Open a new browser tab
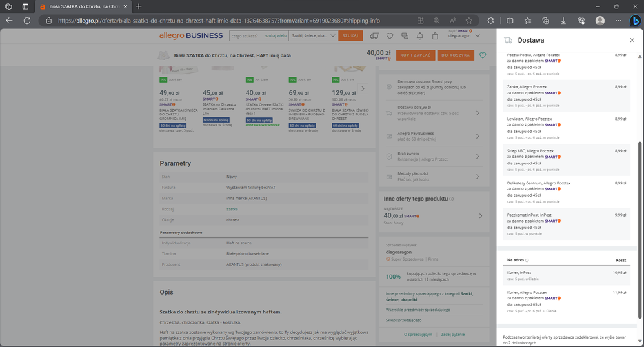The image size is (644, 347). click(139, 6)
